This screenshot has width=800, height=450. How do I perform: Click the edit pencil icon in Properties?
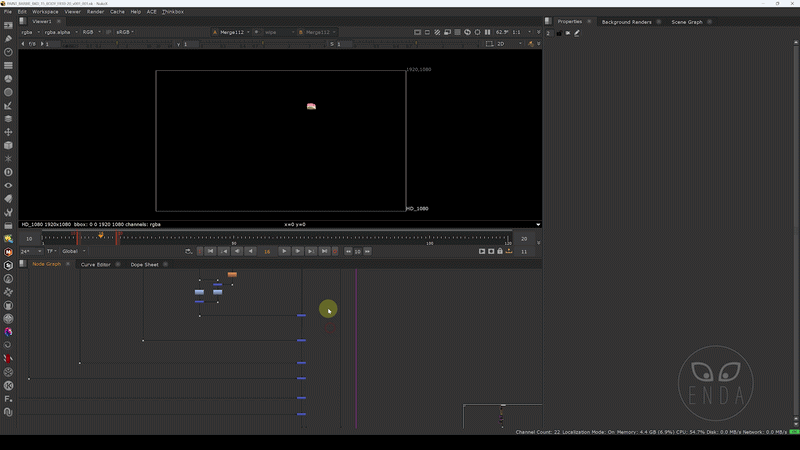pos(577,33)
